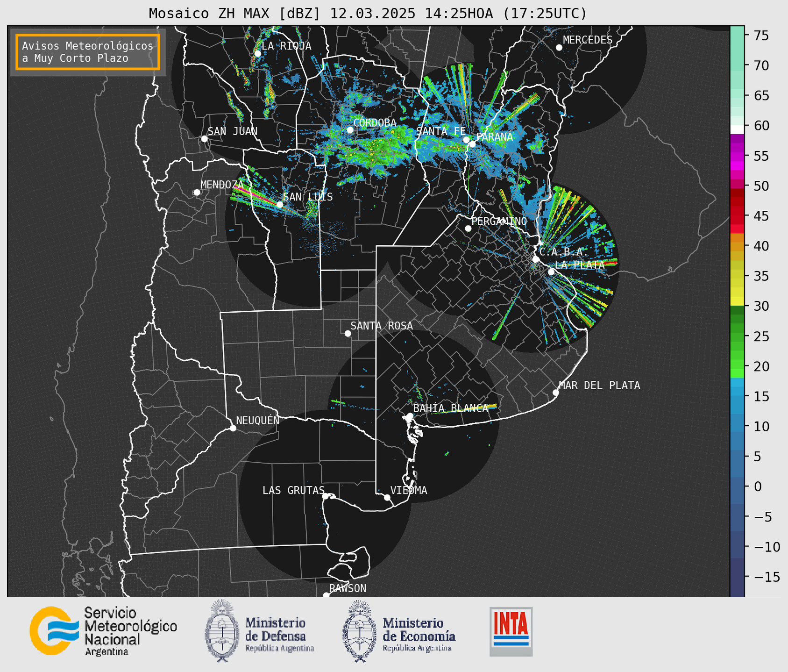Select the SANTA FE city marker dot
Viewport: 788px width, 672px height.
466,140
